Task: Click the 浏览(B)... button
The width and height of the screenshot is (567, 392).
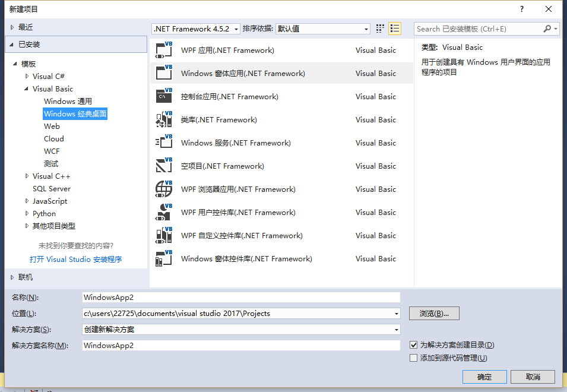Action: (434, 314)
